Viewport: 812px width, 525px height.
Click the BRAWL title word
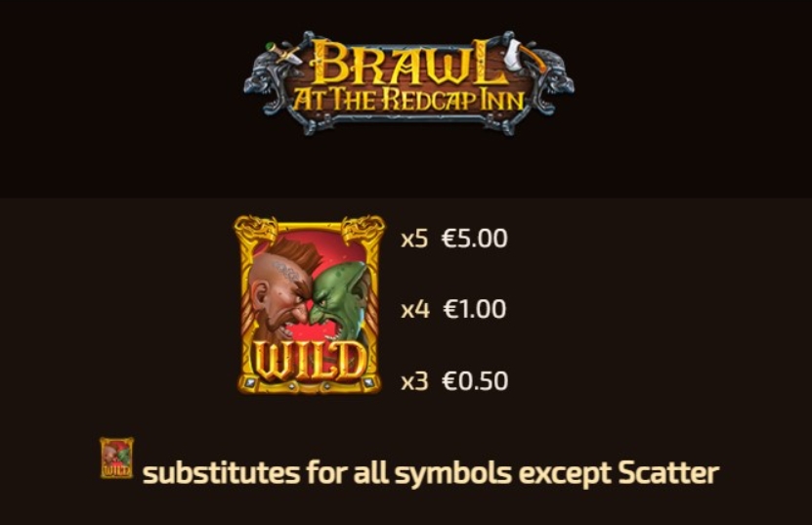coord(408,65)
